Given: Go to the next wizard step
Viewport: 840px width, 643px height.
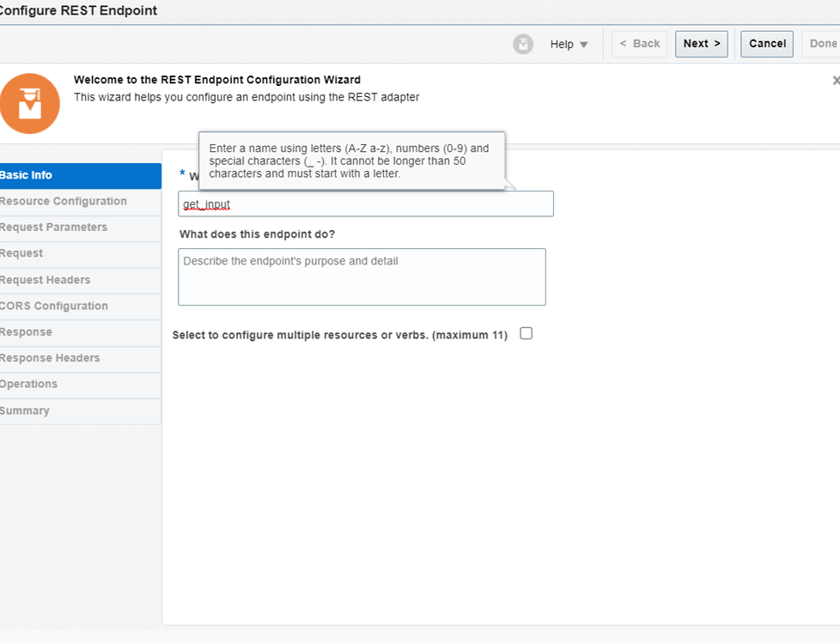Looking at the screenshot, I should point(701,44).
